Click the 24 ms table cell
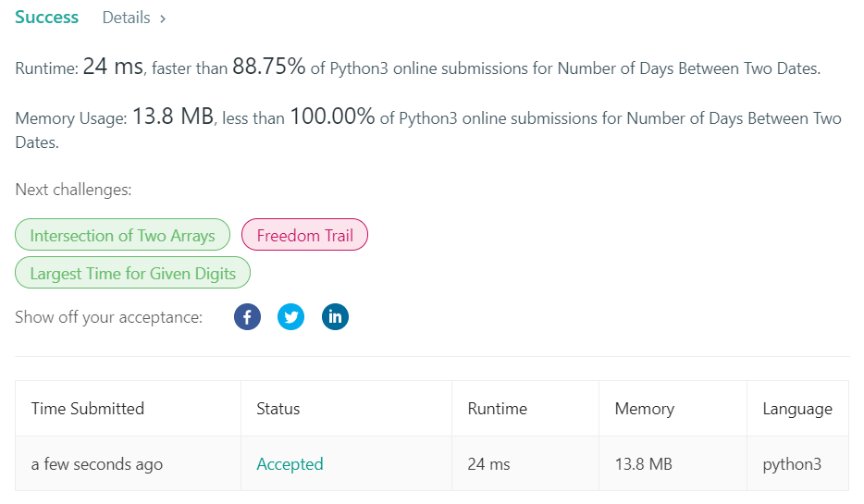This screenshot has width=864, height=504. [x=488, y=464]
